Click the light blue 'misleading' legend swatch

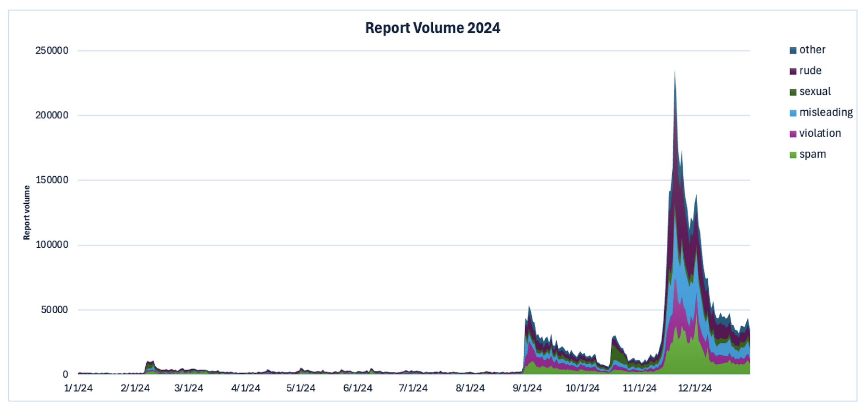(x=793, y=112)
